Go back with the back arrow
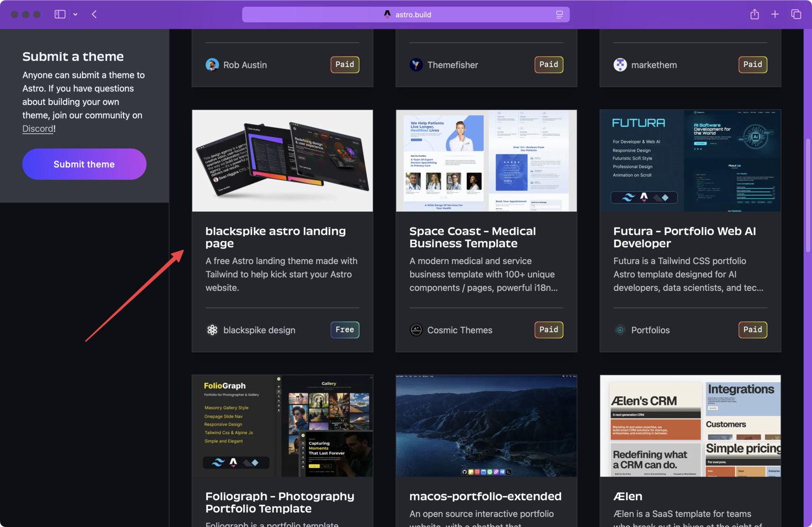812x527 pixels. click(94, 15)
